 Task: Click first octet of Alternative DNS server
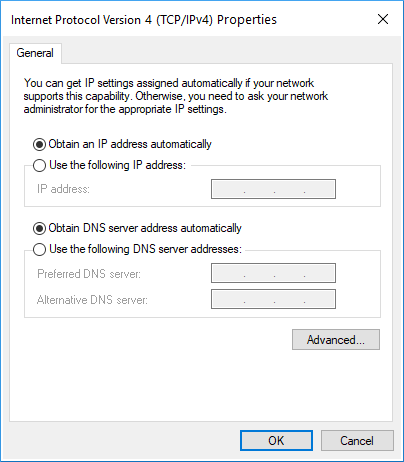[228, 299]
